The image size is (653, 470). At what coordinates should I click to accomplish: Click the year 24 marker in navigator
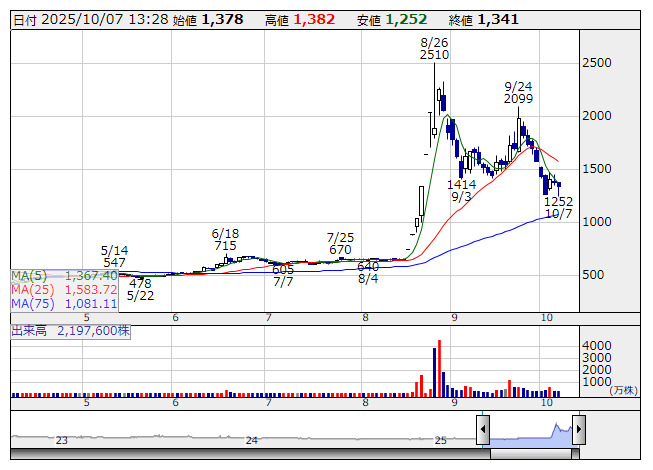252,440
